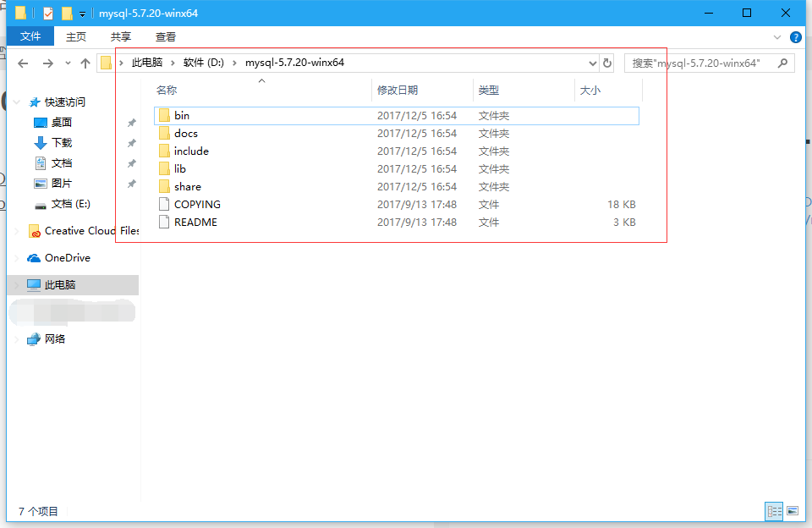Screen dimensions: 812x528
Task: Open 桌面 in quick access
Action: coord(62,123)
